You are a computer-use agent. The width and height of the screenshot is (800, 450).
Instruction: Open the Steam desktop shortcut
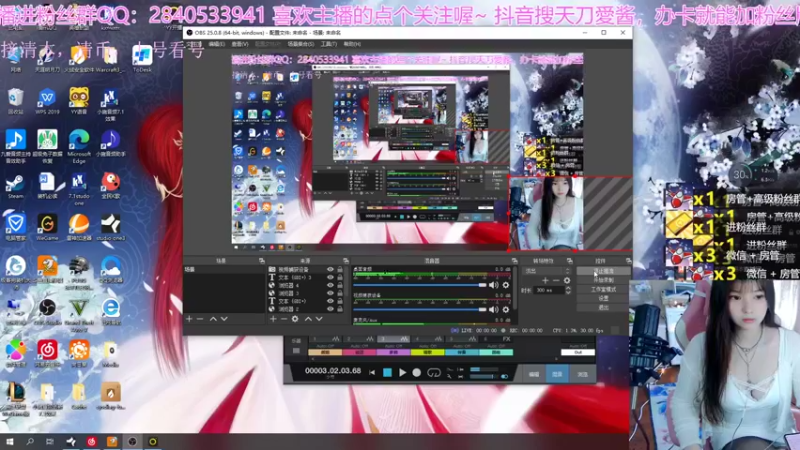(15, 187)
